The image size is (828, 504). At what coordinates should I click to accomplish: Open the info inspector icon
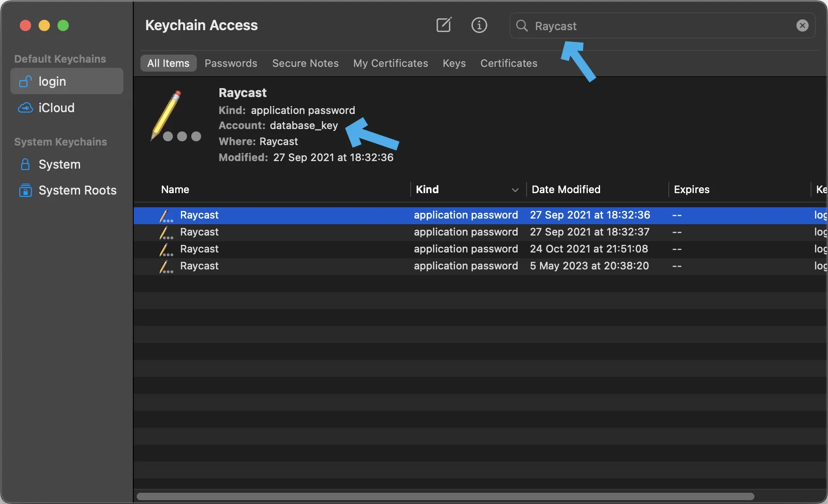point(479,25)
